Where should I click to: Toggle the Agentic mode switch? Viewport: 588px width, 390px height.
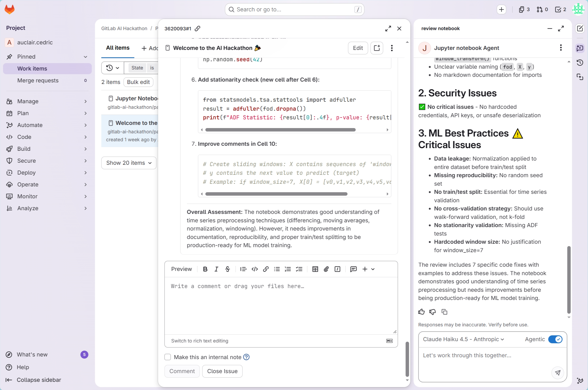[x=555, y=339]
